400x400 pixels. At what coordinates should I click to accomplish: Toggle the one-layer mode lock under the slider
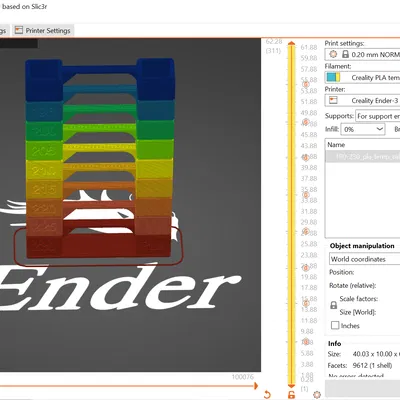[x=291, y=395]
